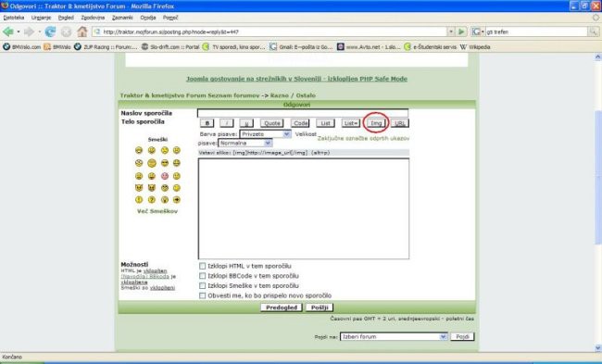Open the BMWslo.com bookmark
Image resolution: width=602 pixels, height=364 pixels.
pos(21,47)
